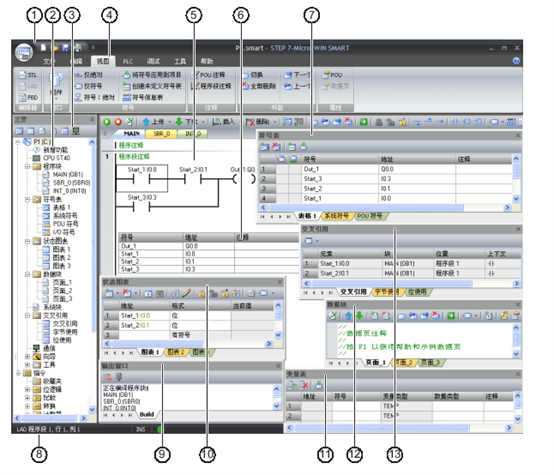Select the FBD editor view
Viewport: 554px width, 475px height.
[28, 98]
